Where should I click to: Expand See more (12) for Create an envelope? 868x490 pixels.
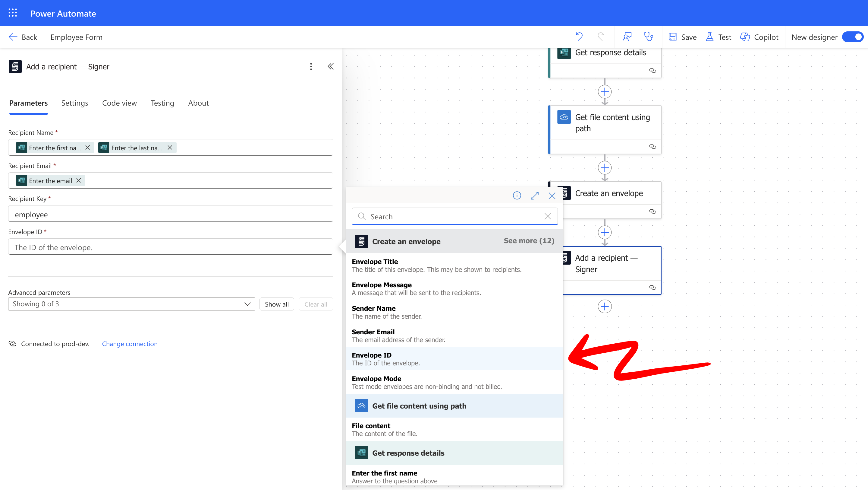pyautogui.click(x=529, y=240)
